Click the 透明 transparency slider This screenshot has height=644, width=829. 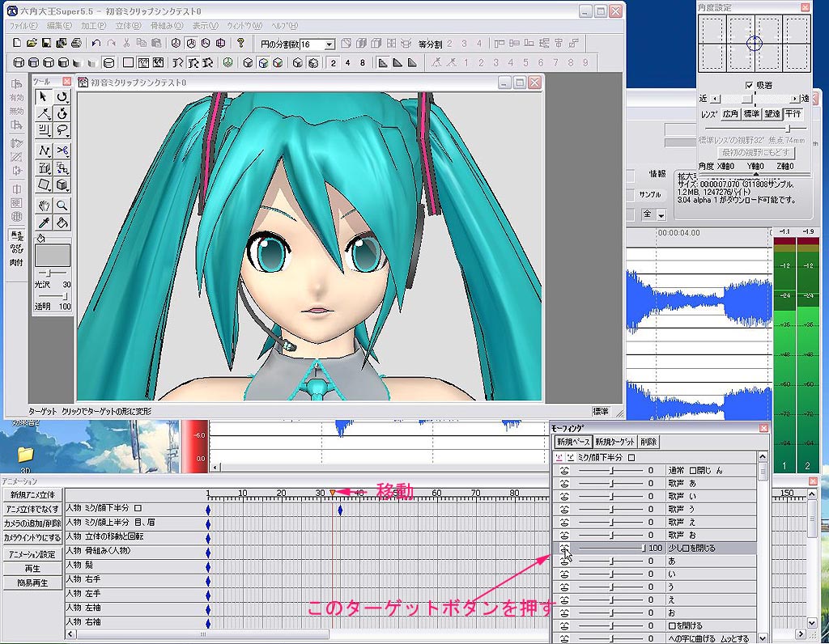pyautogui.click(x=52, y=296)
